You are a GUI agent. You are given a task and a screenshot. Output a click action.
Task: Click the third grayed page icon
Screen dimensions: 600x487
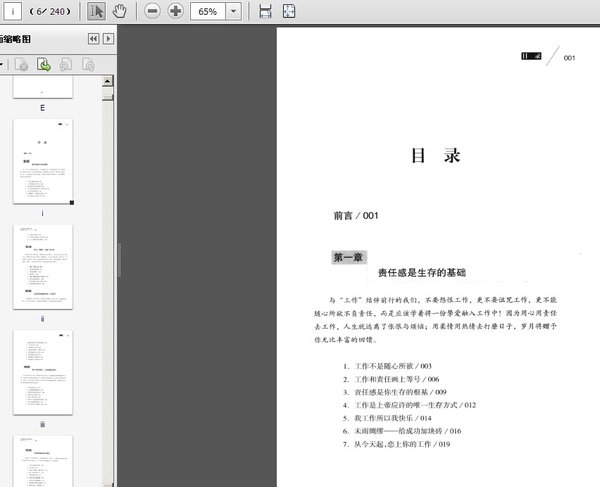point(66,64)
